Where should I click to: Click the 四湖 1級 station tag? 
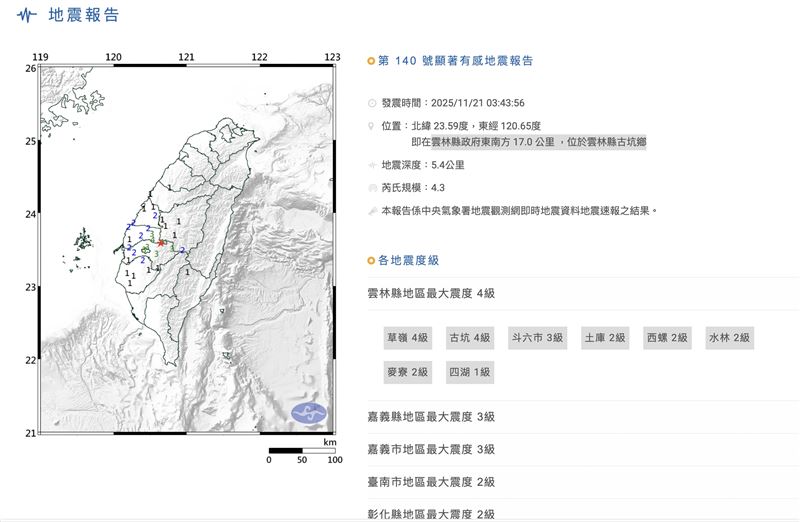click(470, 372)
